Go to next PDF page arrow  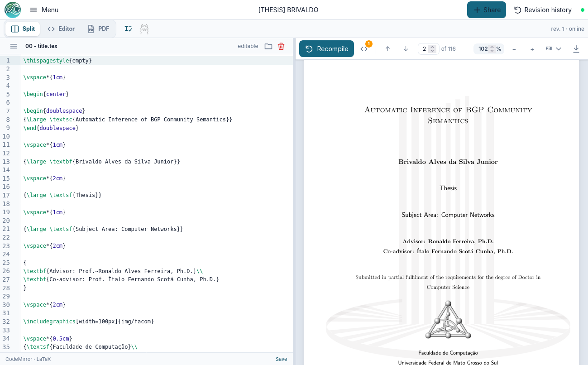[406, 49]
